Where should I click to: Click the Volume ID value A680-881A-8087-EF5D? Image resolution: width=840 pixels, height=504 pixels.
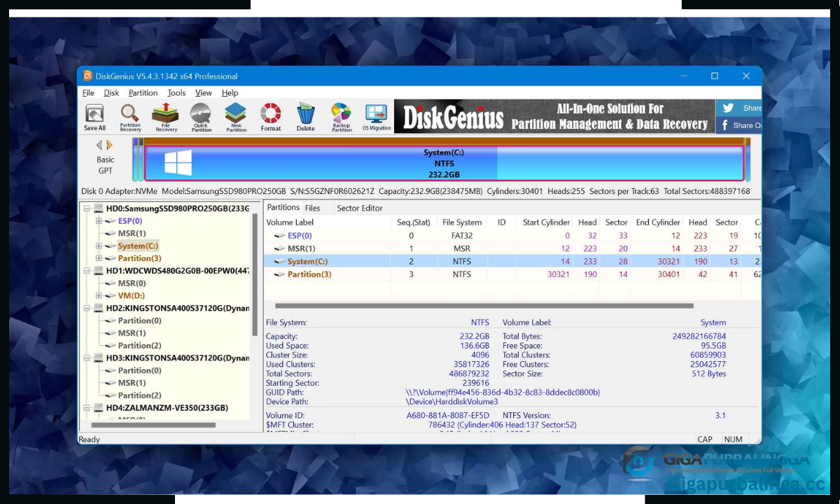coord(448,416)
